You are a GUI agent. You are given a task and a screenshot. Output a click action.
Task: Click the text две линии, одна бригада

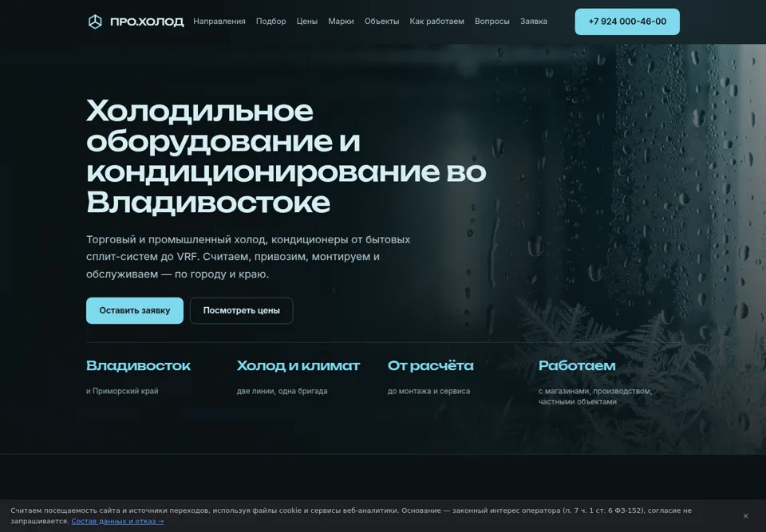click(x=282, y=391)
